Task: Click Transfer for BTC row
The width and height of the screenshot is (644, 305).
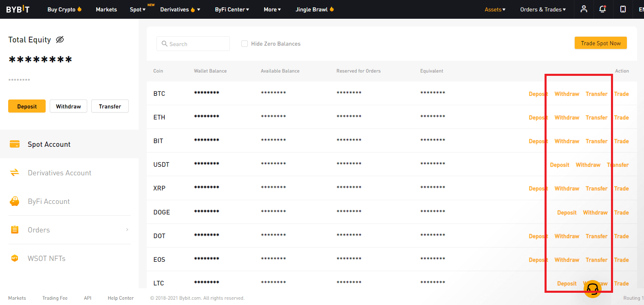Action: coord(596,94)
